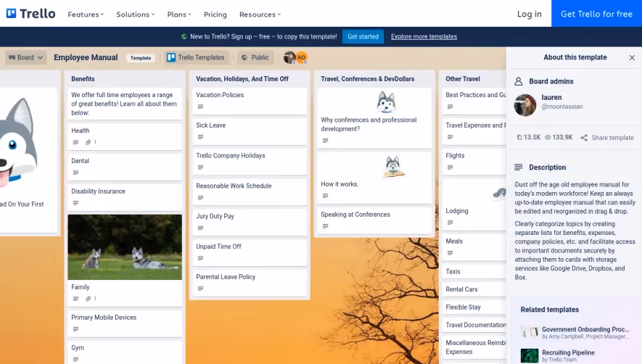Click husky sticker on How it works card
The image size is (642, 364).
[x=394, y=166]
